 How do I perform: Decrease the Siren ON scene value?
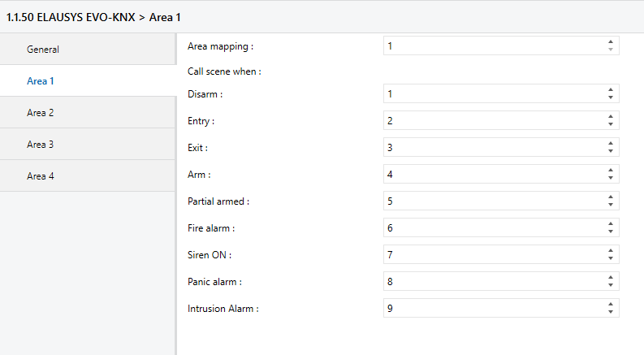coord(611,258)
